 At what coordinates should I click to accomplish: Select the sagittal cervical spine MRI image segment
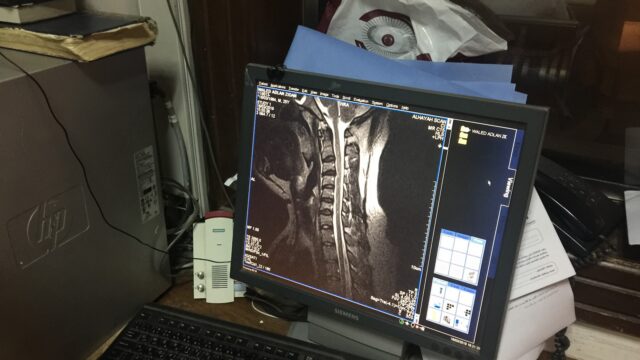[342, 196]
